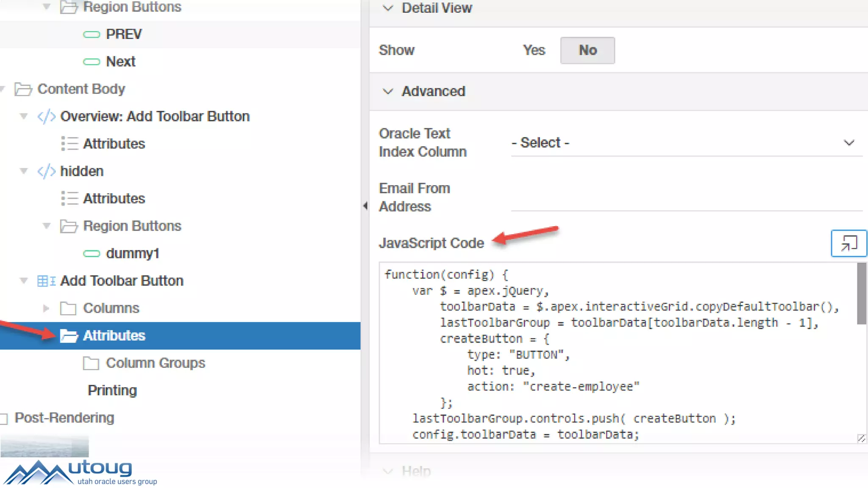Viewport: 868px width, 488px height.
Task: Open the JavaScript Code expand editor button
Action: click(849, 243)
